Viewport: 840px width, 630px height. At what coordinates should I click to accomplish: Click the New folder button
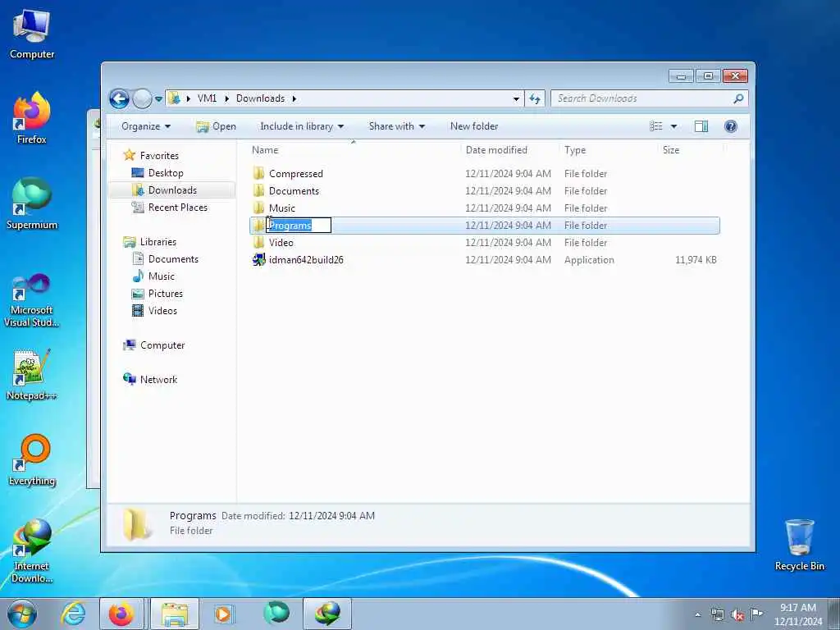point(474,126)
